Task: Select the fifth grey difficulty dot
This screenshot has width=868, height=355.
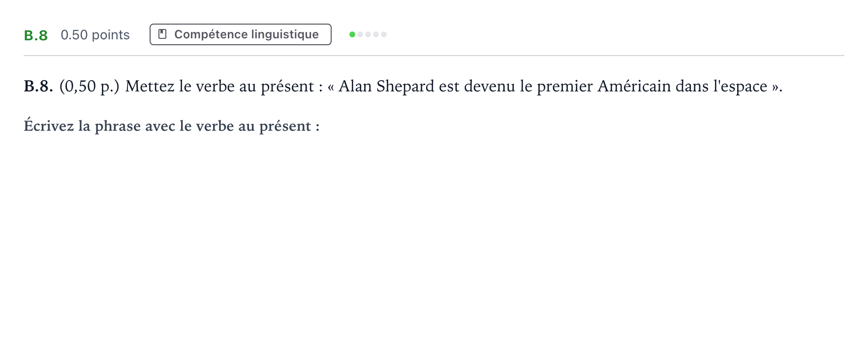Action: pyautogui.click(x=384, y=34)
